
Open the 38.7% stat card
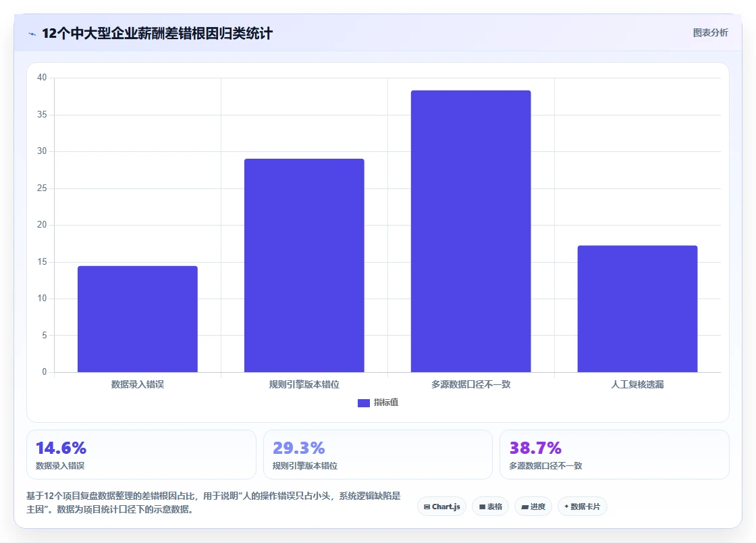click(614, 455)
